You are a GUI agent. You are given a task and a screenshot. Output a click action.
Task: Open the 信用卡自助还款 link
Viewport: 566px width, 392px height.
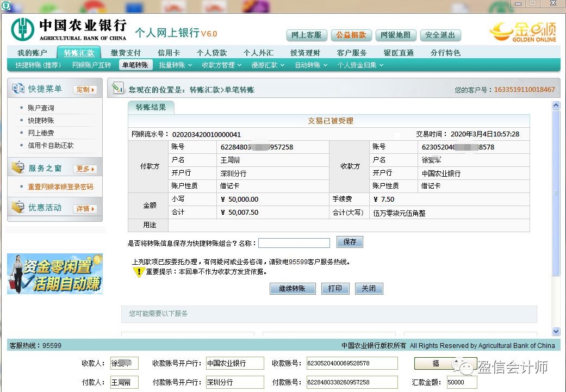pos(51,146)
